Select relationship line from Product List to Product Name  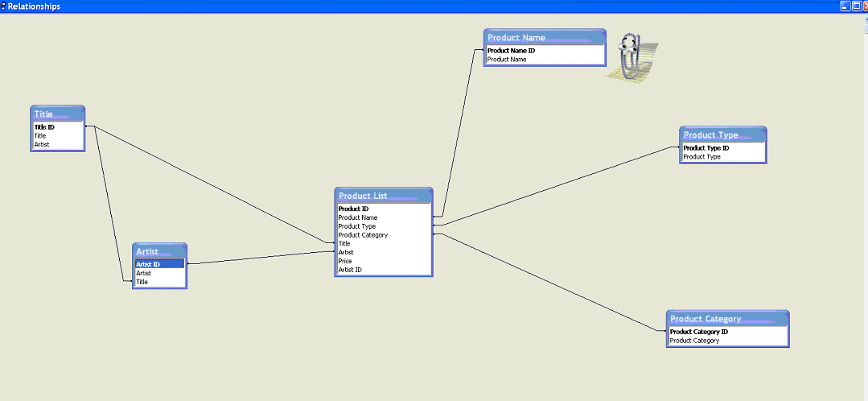point(459,133)
